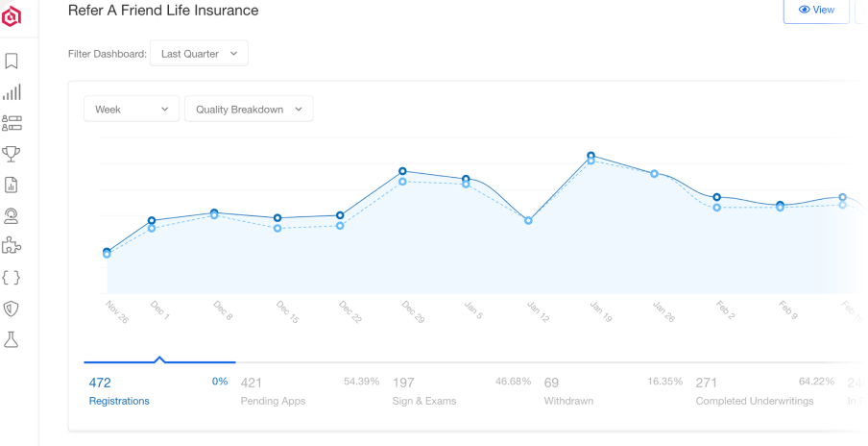Click the Dec 8 data point
The image size is (868, 446).
pyautogui.click(x=214, y=213)
